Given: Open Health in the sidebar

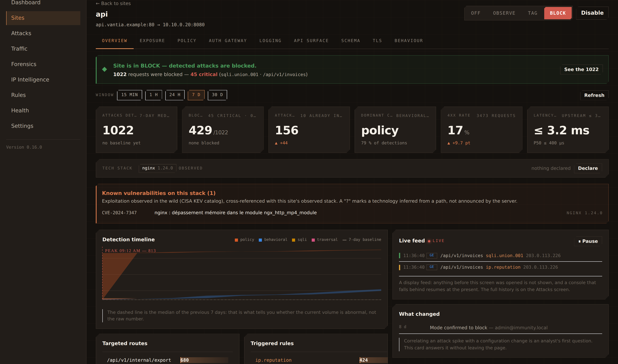Looking at the screenshot, I should (x=43, y=111).
